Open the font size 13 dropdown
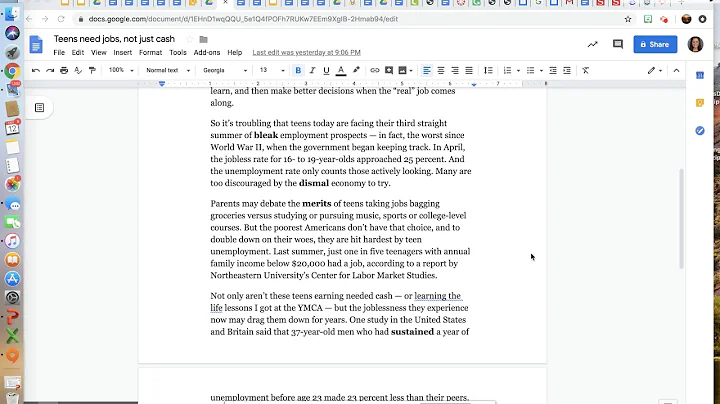The width and height of the screenshot is (720, 404). [x=272, y=70]
